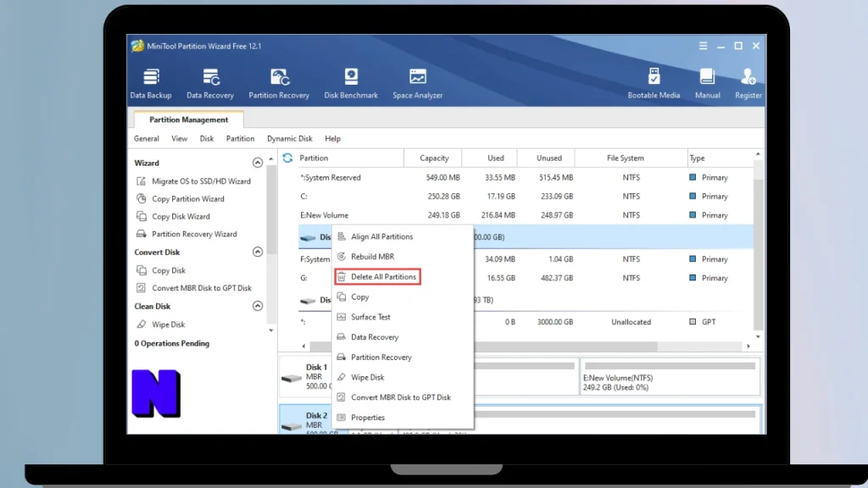The width and height of the screenshot is (868, 488).
Task: Open the Data Backup tool
Action: point(151,84)
